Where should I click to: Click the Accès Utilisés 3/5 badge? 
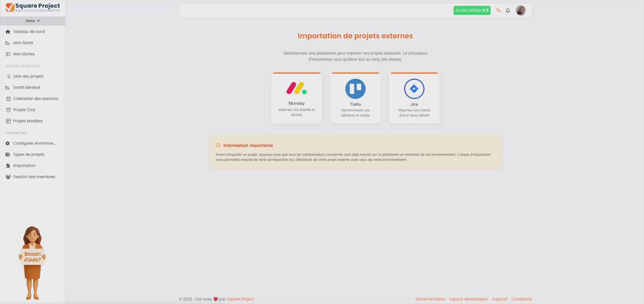point(472,10)
